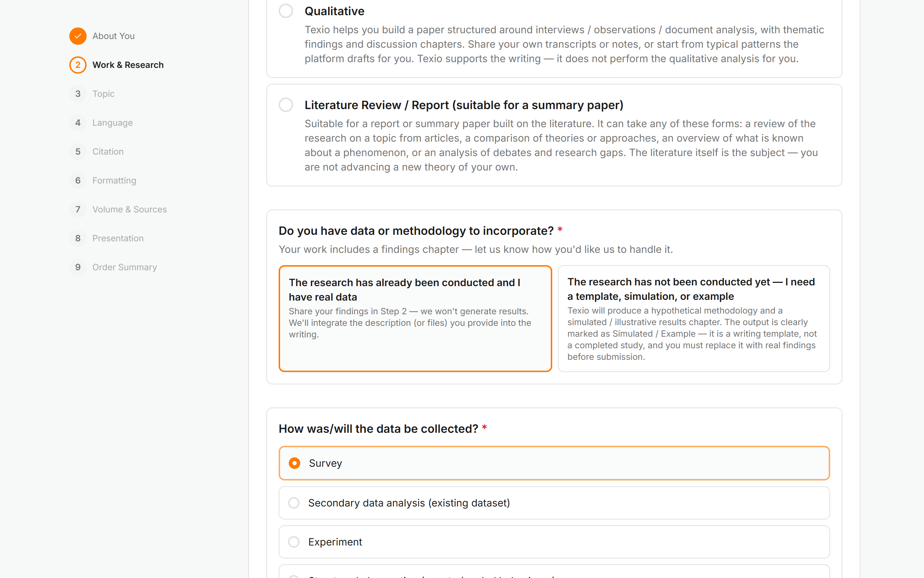Click 'Do you have data or methodology' heading
Image resolution: width=924 pixels, height=578 pixels.
pyautogui.click(x=416, y=231)
